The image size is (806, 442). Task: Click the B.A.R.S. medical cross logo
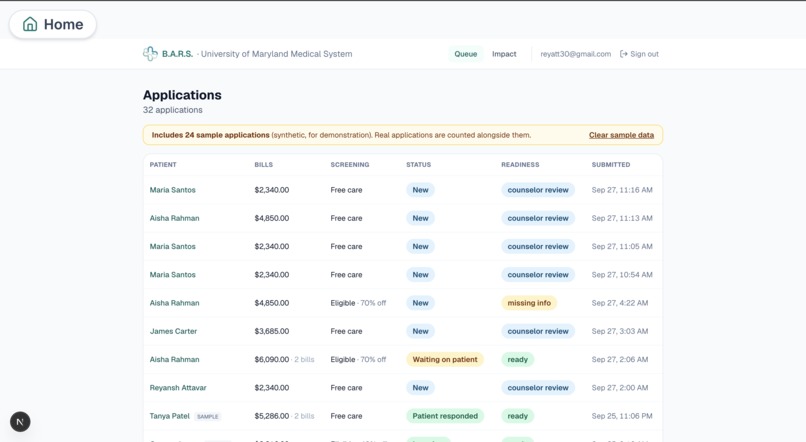(150, 53)
